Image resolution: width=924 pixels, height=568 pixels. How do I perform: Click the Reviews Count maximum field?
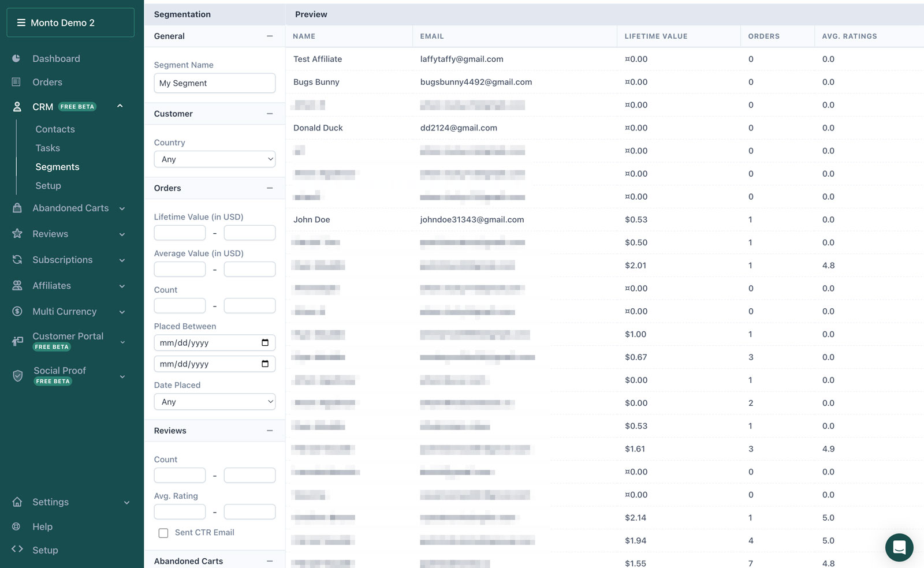[x=249, y=475]
